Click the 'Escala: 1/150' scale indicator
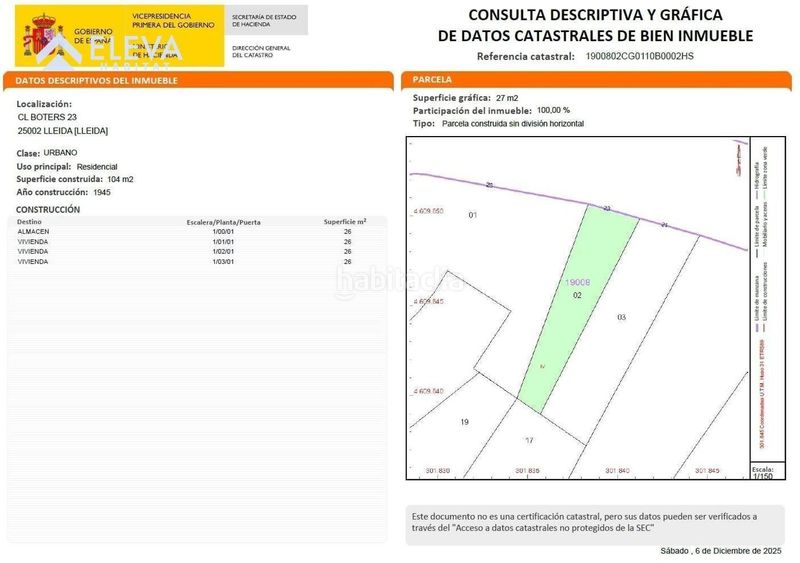The image size is (800, 563). click(763, 473)
